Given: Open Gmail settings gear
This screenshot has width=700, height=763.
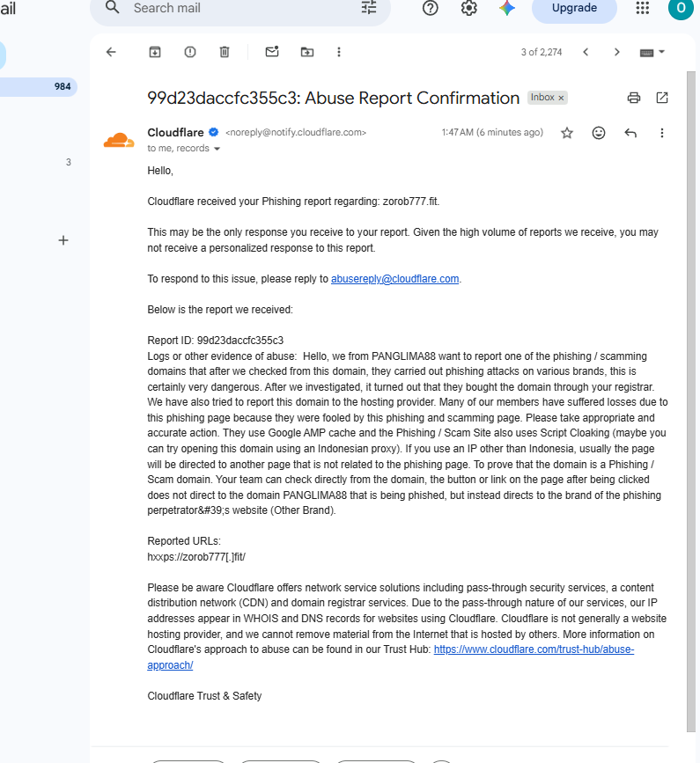Looking at the screenshot, I should point(468,8).
